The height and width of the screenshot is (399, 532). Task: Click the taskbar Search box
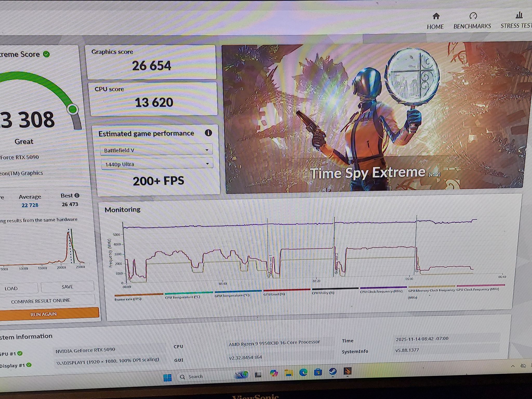pyautogui.click(x=213, y=376)
